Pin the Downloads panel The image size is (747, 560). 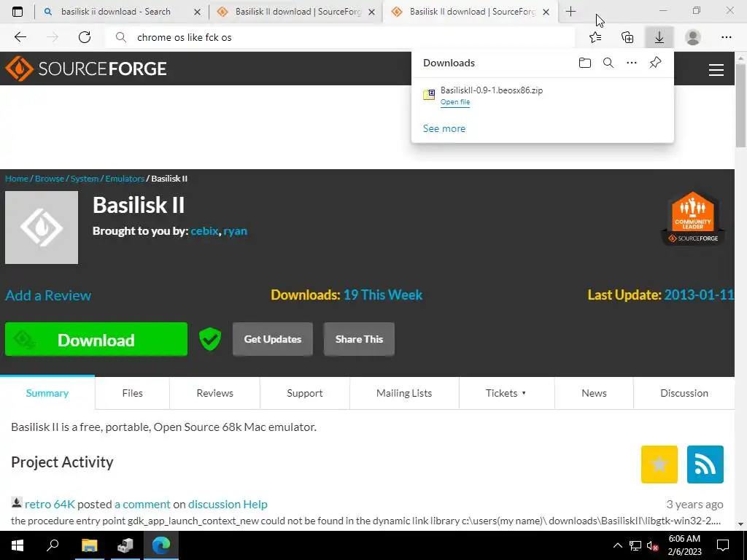(x=656, y=63)
